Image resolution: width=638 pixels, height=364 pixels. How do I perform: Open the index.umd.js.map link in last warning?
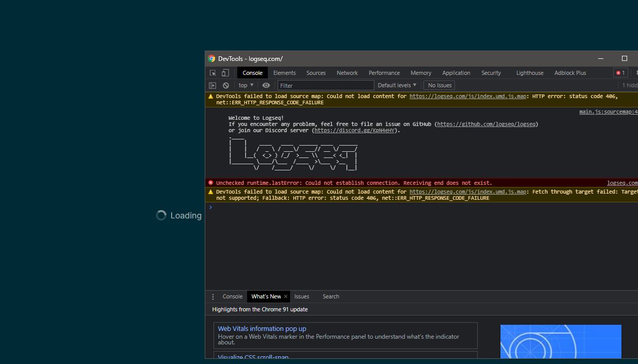pyautogui.click(x=468, y=192)
